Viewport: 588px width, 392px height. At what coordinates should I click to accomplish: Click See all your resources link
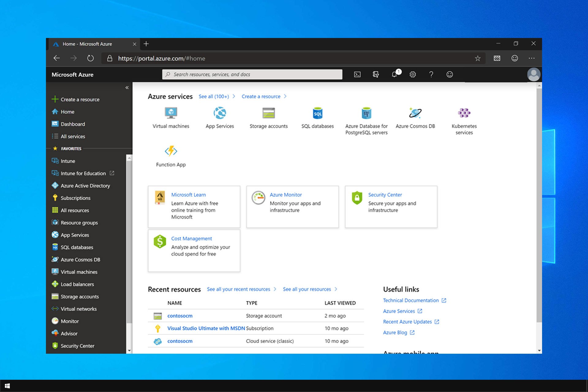(310, 289)
